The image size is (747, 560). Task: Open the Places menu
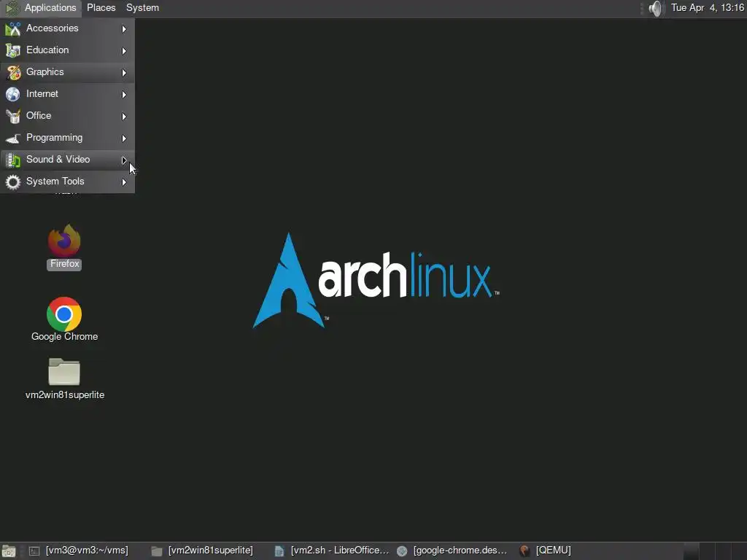click(101, 8)
